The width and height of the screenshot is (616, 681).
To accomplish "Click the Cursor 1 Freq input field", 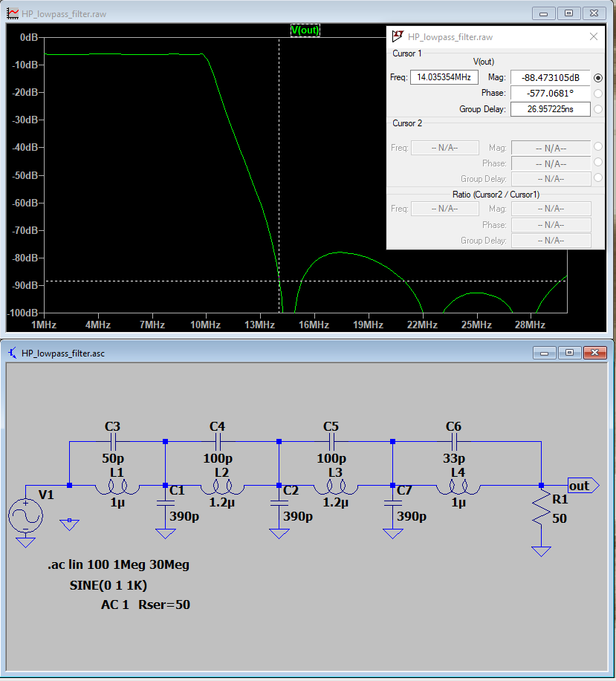I will point(444,77).
